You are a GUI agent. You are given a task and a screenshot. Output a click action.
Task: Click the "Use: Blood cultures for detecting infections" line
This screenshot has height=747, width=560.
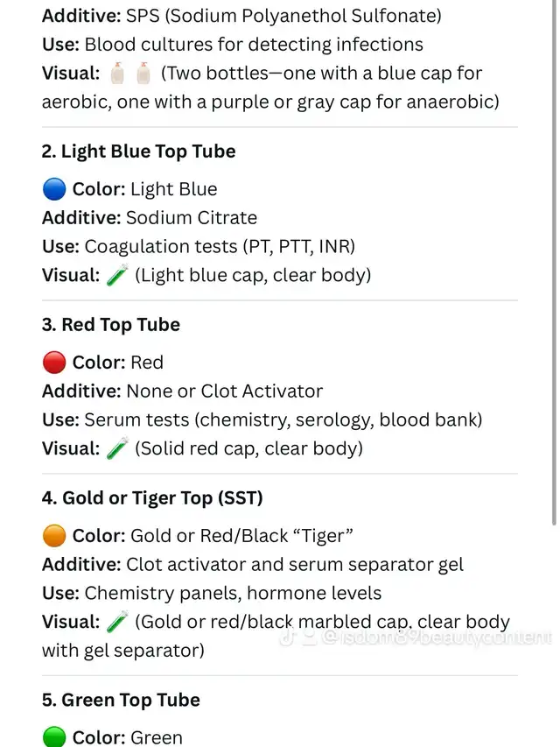pyautogui.click(x=232, y=45)
